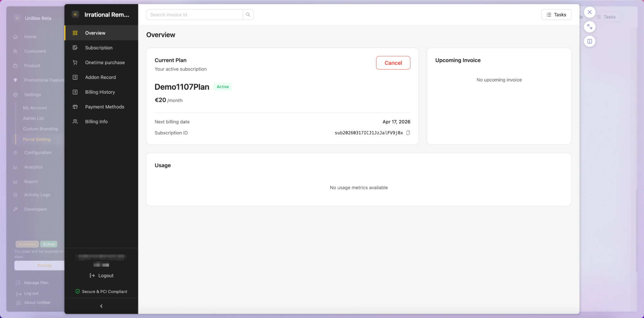The height and width of the screenshot is (318, 644).
Task: Select the Onetime purchase icon
Action: pyautogui.click(x=75, y=62)
